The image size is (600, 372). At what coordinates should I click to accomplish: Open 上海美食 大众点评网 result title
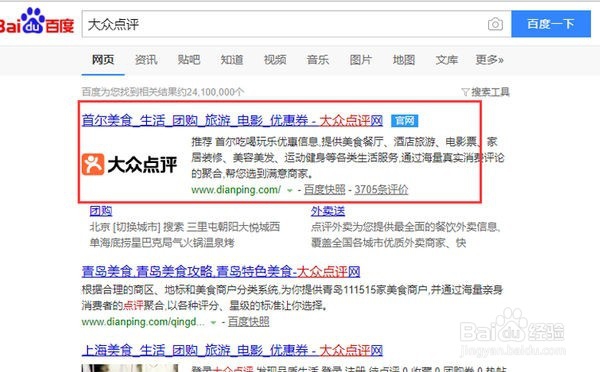232,350
